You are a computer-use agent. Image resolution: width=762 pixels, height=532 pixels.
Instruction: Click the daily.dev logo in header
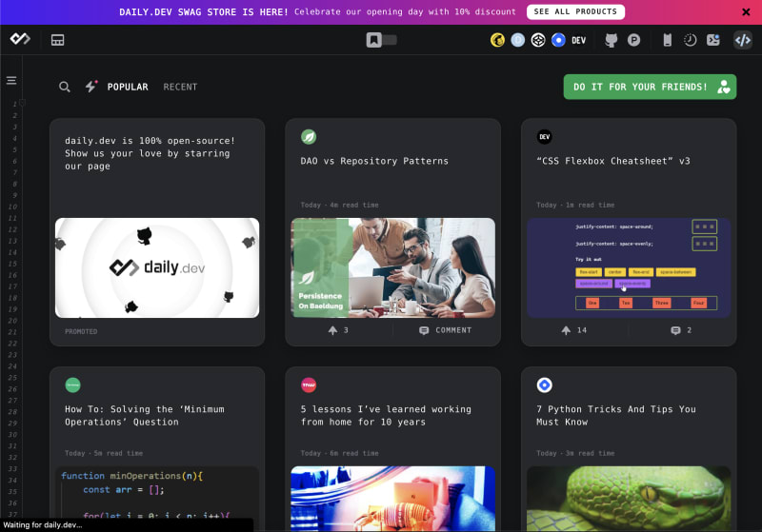tap(20, 39)
